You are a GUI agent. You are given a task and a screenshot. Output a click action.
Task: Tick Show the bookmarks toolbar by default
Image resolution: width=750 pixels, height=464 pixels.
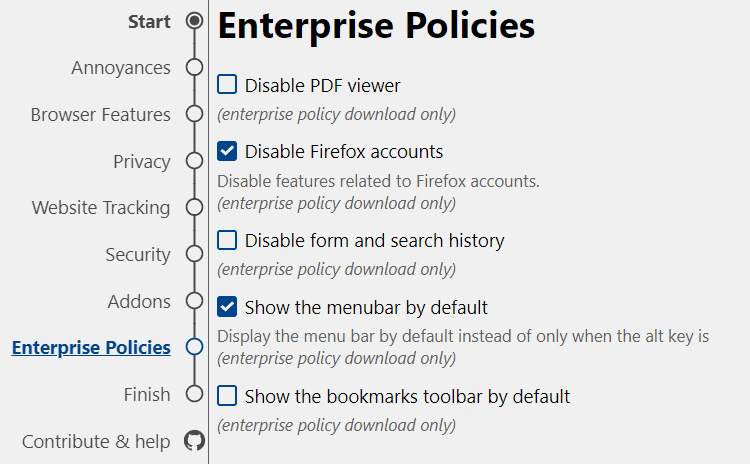[228, 396]
